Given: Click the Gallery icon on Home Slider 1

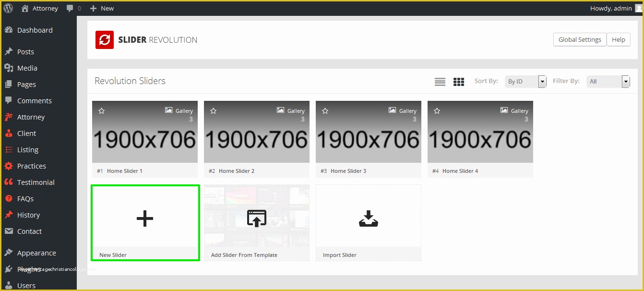Looking at the screenshot, I should point(168,110).
